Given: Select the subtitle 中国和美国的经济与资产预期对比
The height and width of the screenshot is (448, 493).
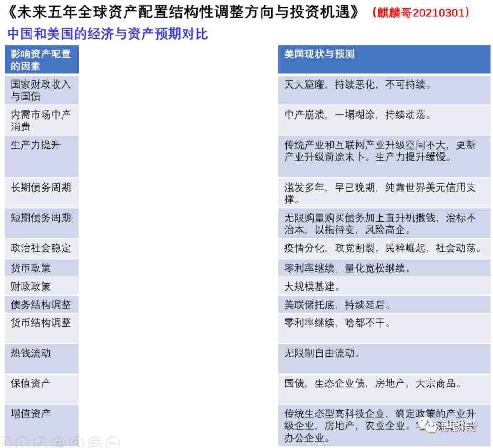Looking at the screenshot, I should click(x=108, y=34).
